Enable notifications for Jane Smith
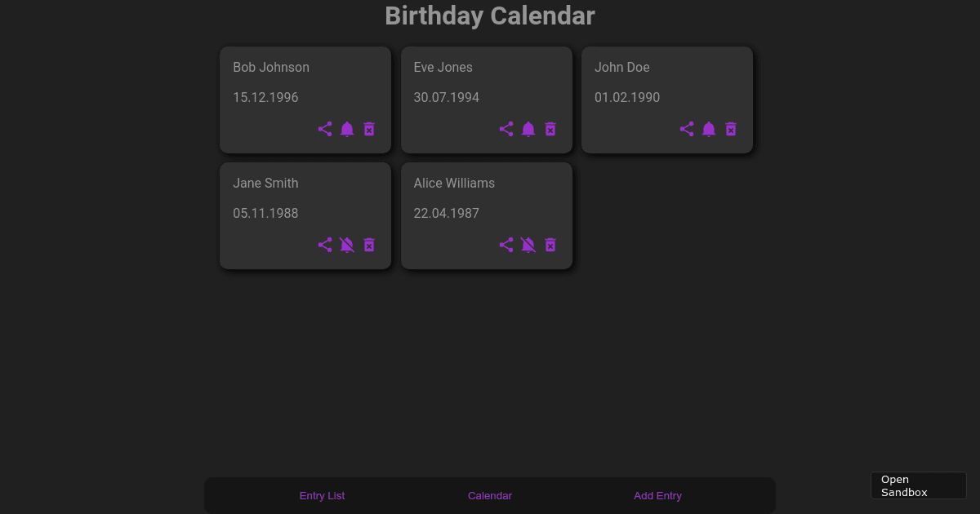 [347, 245]
